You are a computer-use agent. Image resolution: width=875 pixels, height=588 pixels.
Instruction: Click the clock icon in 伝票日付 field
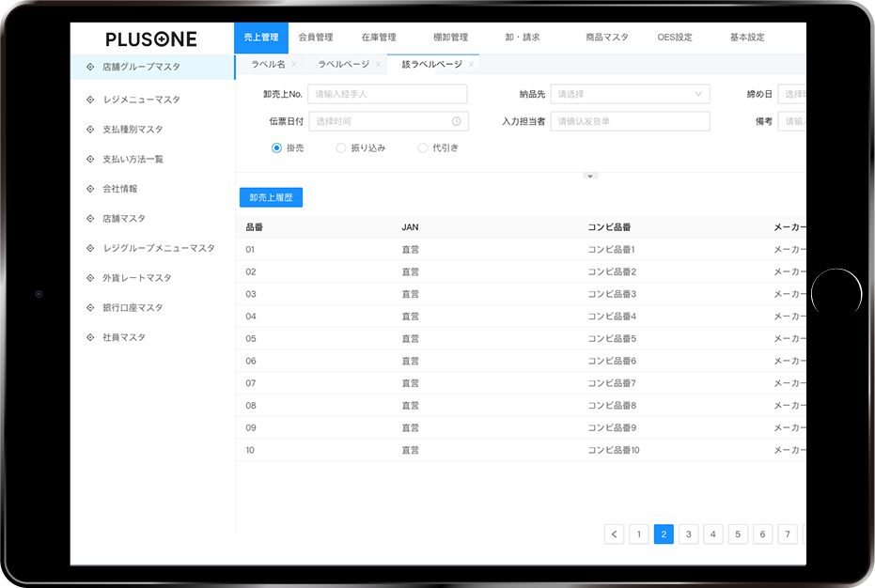(x=456, y=121)
